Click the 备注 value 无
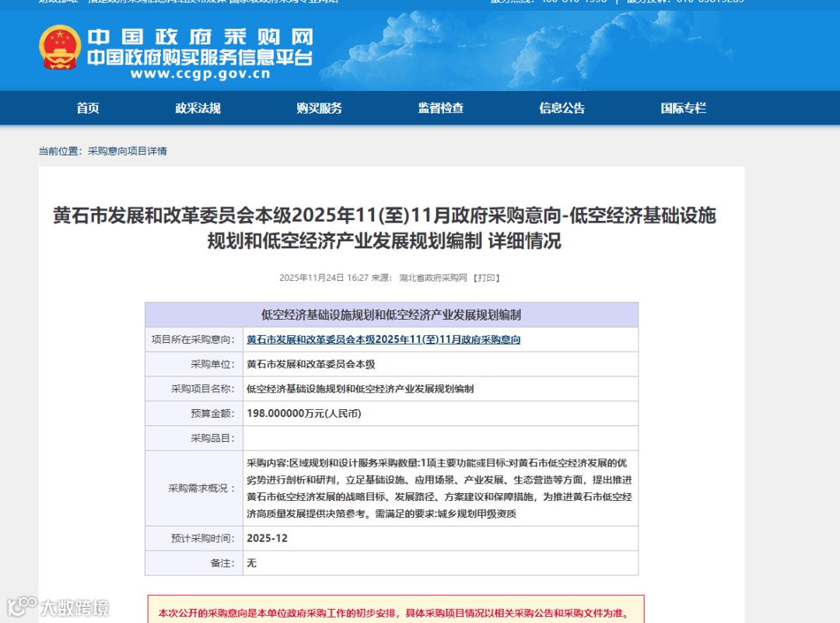Image resolution: width=840 pixels, height=623 pixels. coord(252,563)
